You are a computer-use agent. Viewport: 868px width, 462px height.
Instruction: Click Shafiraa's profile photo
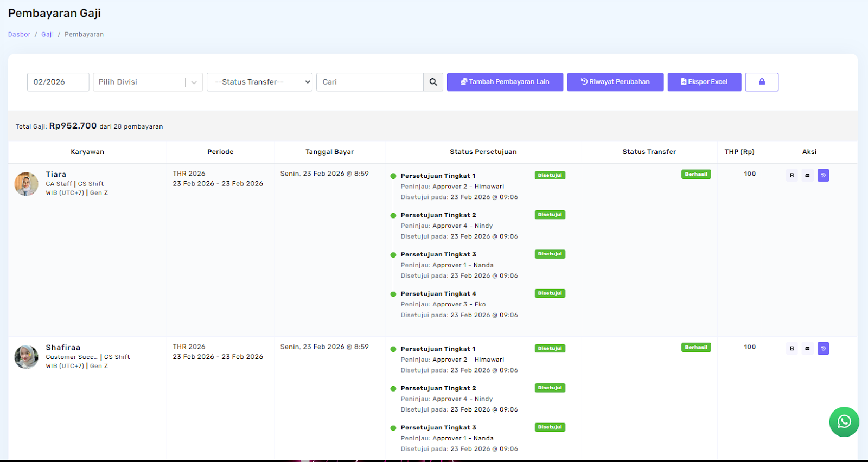[26, 357]
